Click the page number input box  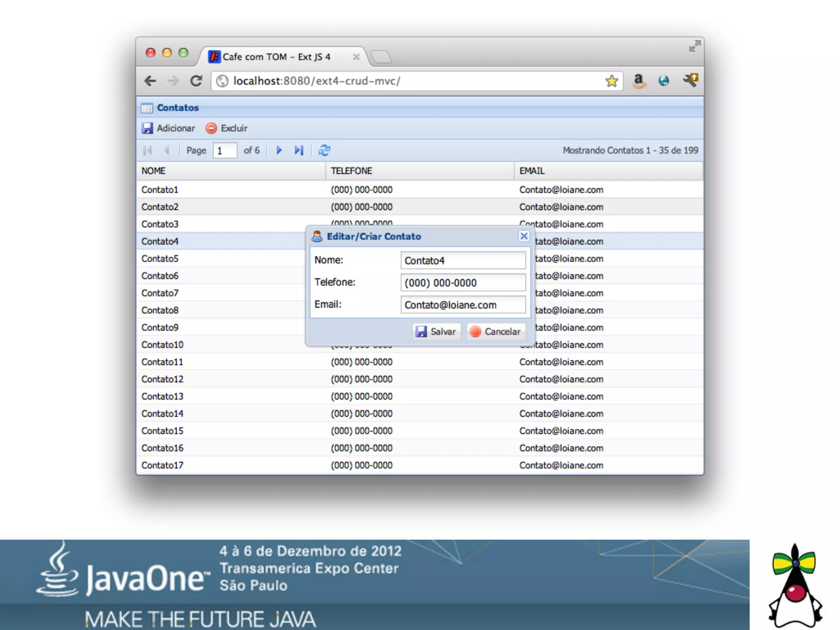(225, 151)
